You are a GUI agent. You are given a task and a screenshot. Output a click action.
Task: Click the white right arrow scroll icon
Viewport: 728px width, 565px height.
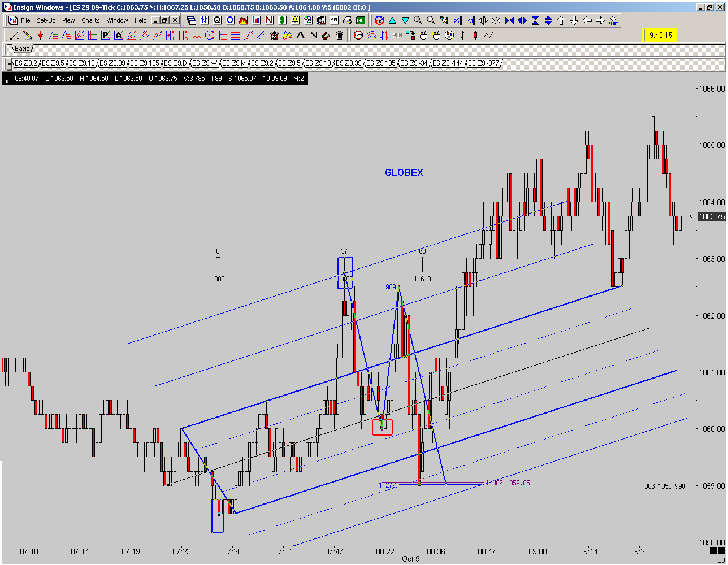[x=600, y=20]
